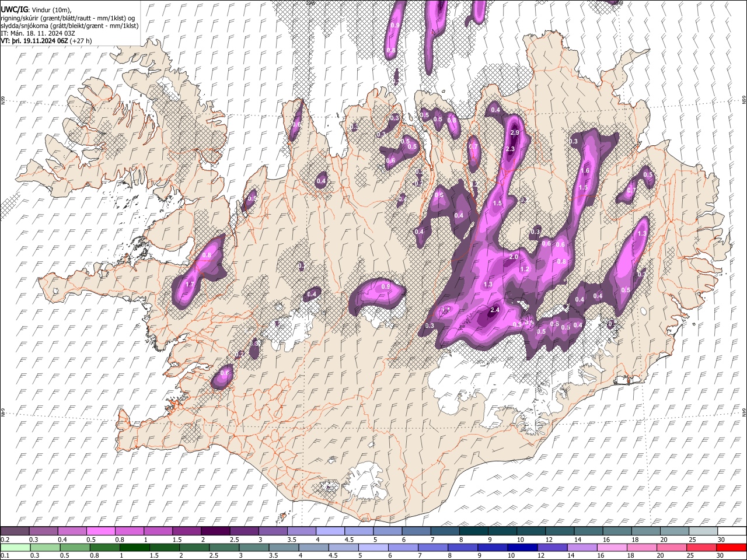Click the palest green 0.1 swatch in lower legend

click(x=15, y=547)
